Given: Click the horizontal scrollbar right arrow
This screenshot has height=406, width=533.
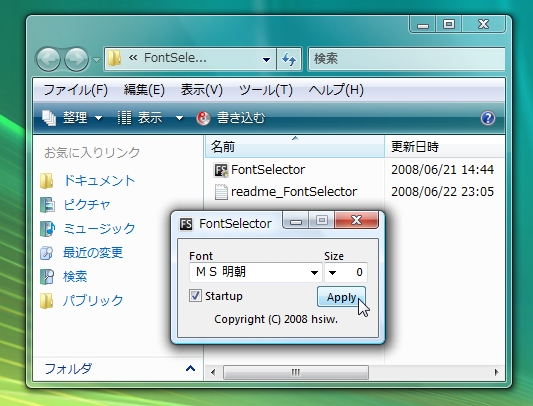Looking at the screenshot, I should [x=497, y=372].
